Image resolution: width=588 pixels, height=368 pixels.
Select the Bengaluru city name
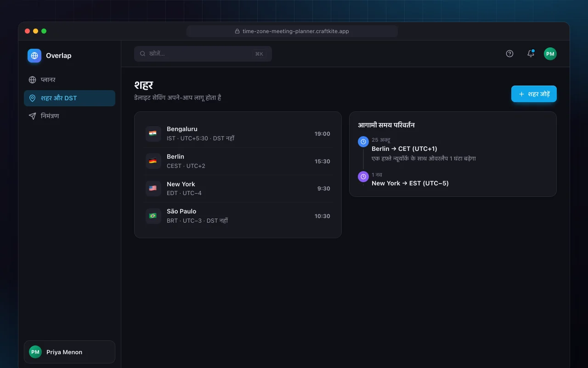(x=182, y=129)
